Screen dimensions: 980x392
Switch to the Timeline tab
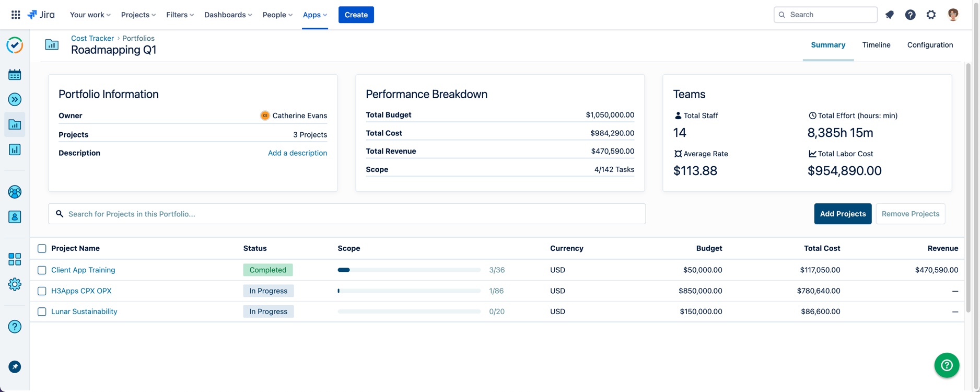click(876, 45)
